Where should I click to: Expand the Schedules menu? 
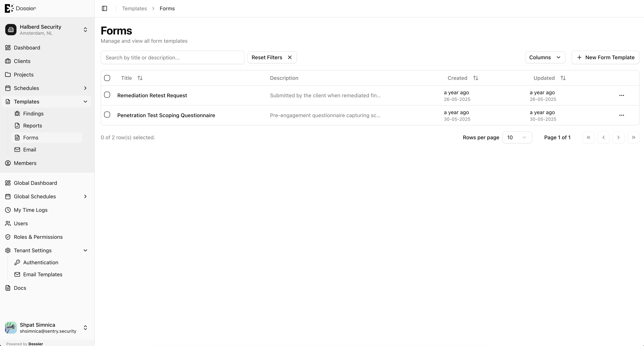point(46,88)
